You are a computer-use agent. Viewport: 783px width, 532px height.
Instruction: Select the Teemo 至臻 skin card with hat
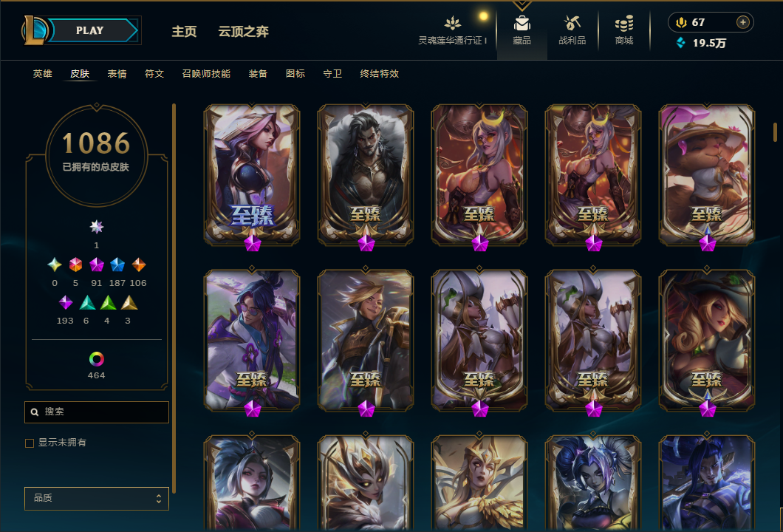(x=707, y=175)
